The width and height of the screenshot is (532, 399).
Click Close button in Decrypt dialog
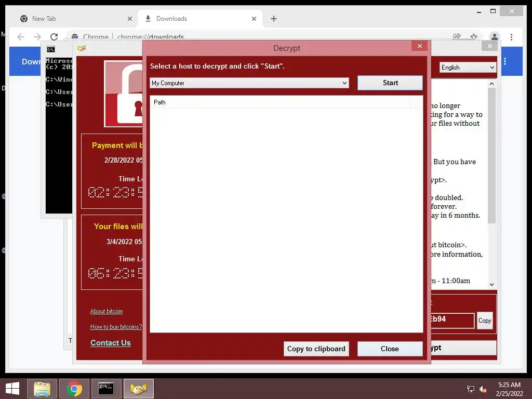click(390, 349)
